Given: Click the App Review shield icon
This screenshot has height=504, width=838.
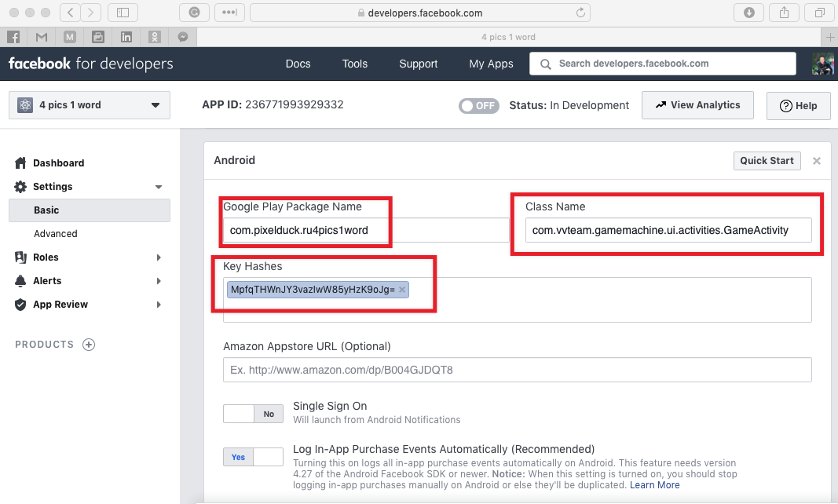Looking at the screenshot, I should point(20,304).
